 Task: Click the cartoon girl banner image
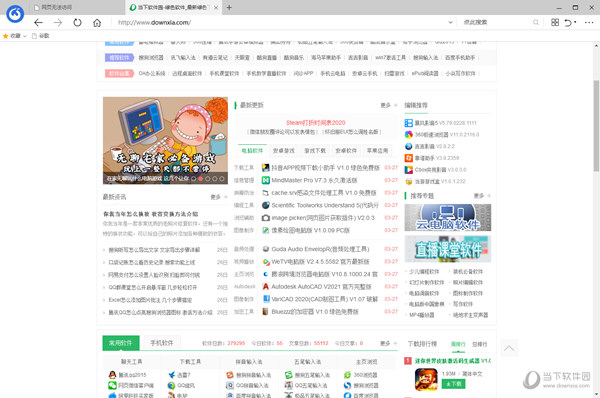point(165,140)
